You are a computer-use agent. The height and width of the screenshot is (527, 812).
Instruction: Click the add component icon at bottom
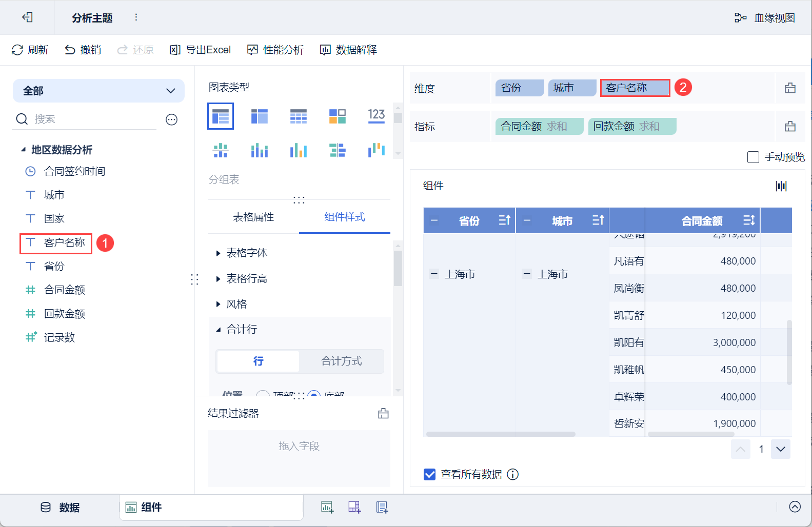327,508
